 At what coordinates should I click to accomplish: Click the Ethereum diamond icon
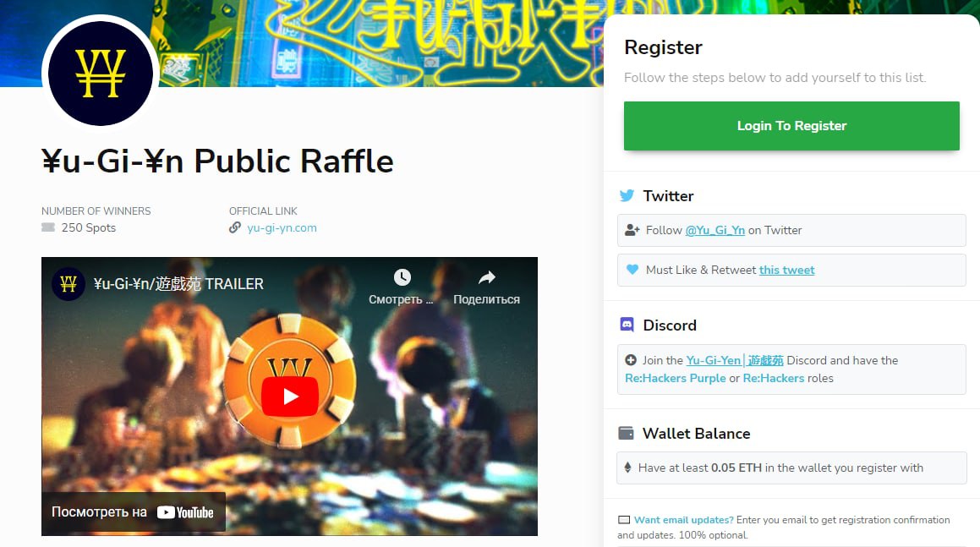coord(628,467)
